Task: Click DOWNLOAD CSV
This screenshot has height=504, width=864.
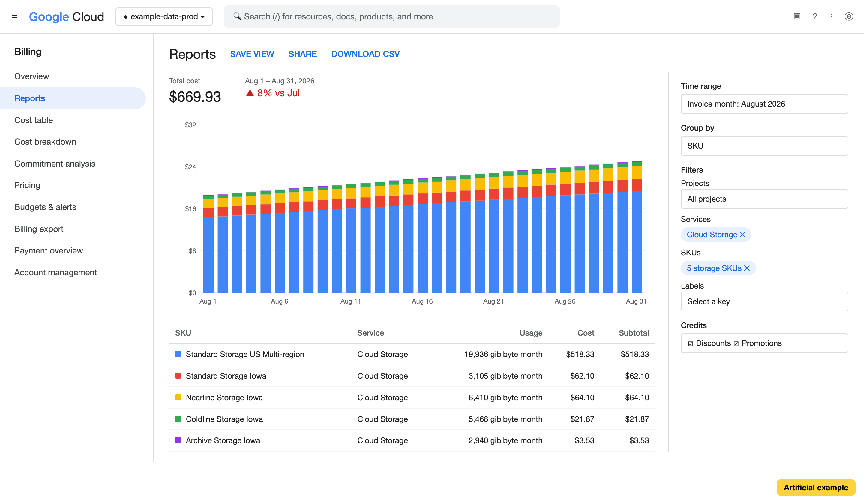Action: click(365, 54)
